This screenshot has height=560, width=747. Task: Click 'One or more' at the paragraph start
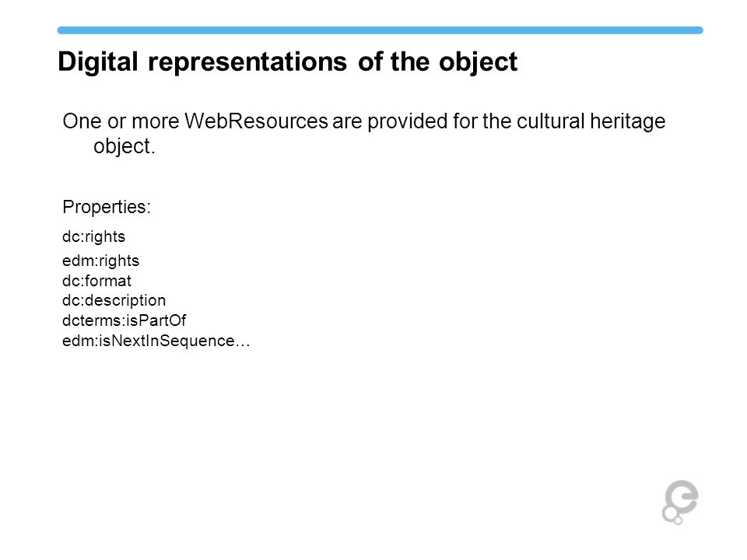(121, 121)
